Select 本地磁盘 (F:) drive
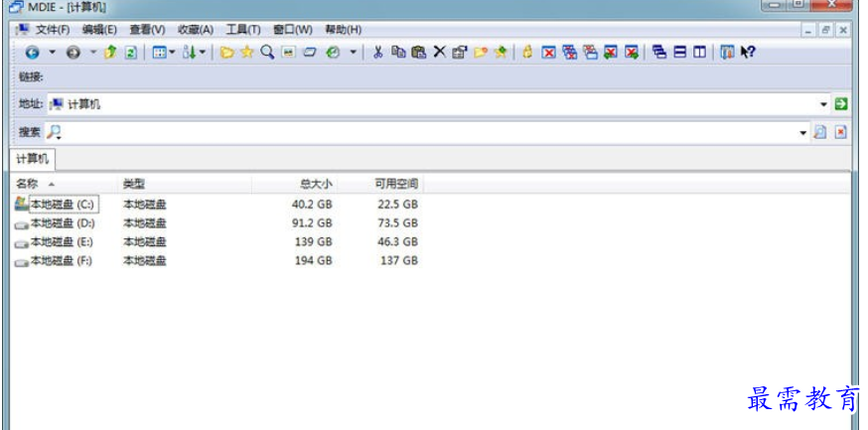Screen dimensions: 868x430 click(54, 260)
